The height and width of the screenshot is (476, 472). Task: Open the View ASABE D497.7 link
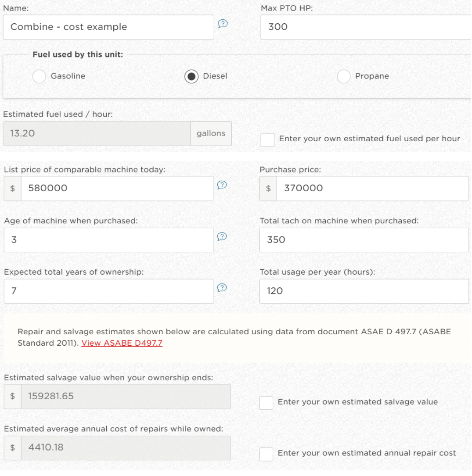(x=122, y=343)
